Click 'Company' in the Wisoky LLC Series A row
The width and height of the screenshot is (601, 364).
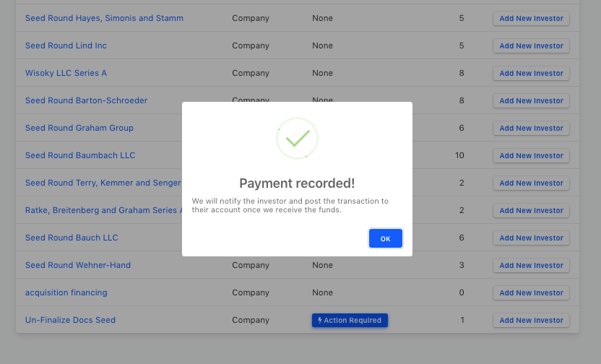click(251, 73)
